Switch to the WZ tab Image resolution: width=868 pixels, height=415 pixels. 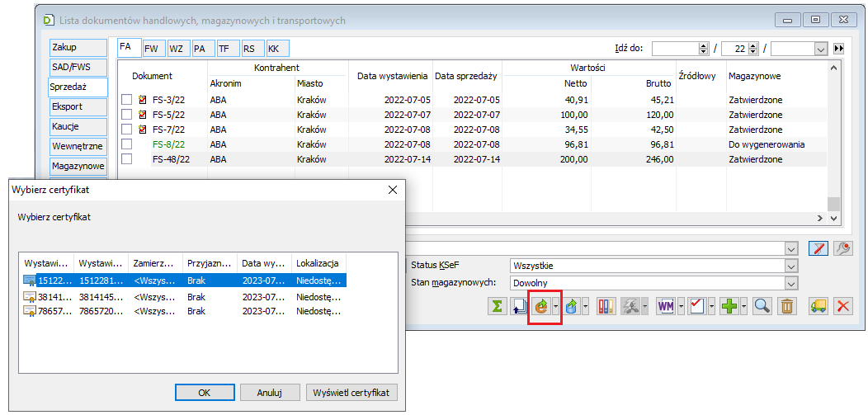(177, 49)
